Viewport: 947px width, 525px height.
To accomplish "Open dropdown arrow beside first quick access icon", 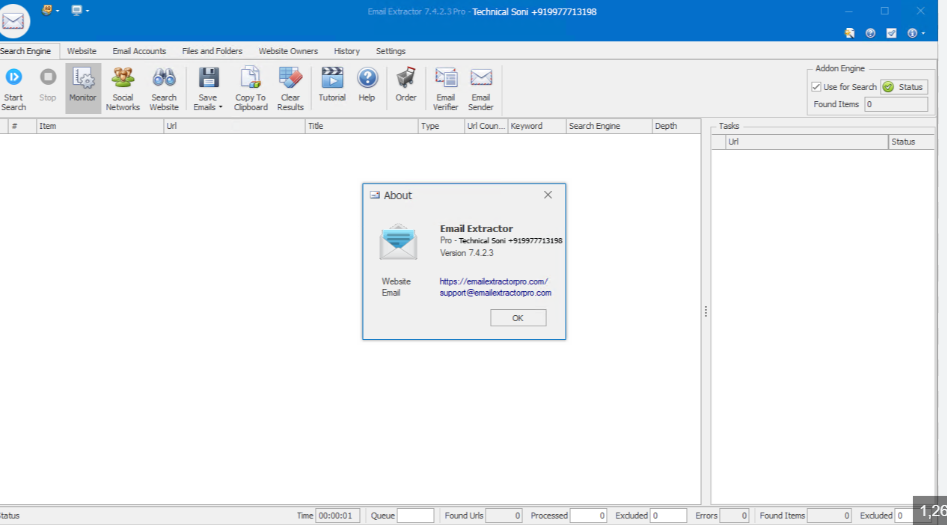I will (57, 11).
